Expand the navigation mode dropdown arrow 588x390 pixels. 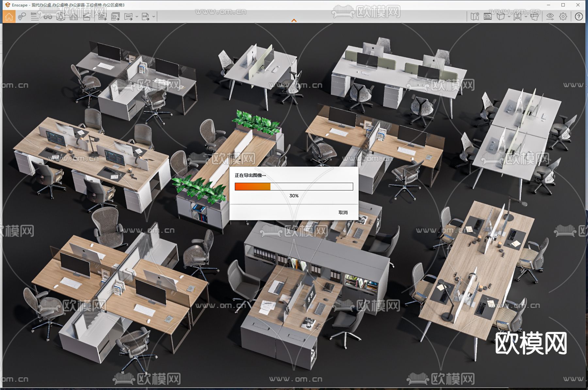pyautogui.click(x=526, y=17)
